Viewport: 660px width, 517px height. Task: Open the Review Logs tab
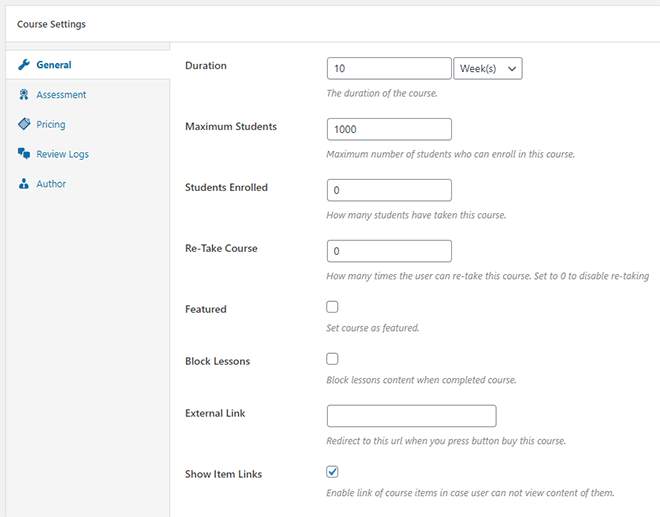pyautogui.click(x=63, y=154)
